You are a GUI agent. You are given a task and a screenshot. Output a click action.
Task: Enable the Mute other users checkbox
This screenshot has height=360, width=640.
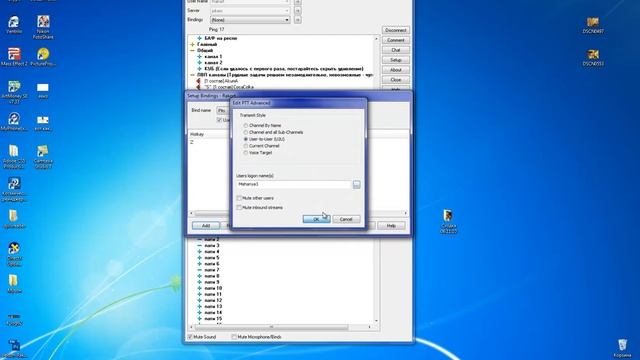[239, 198]
